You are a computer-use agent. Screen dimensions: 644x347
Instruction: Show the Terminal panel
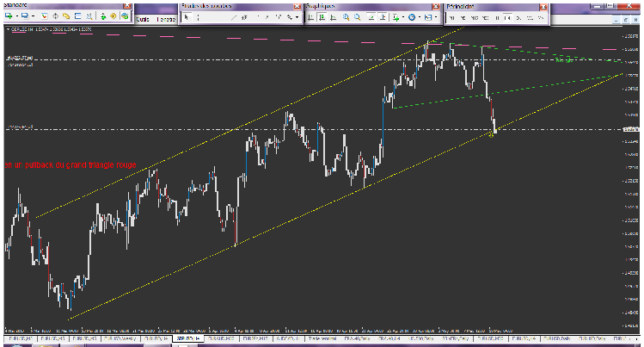(x=77, y=16)
